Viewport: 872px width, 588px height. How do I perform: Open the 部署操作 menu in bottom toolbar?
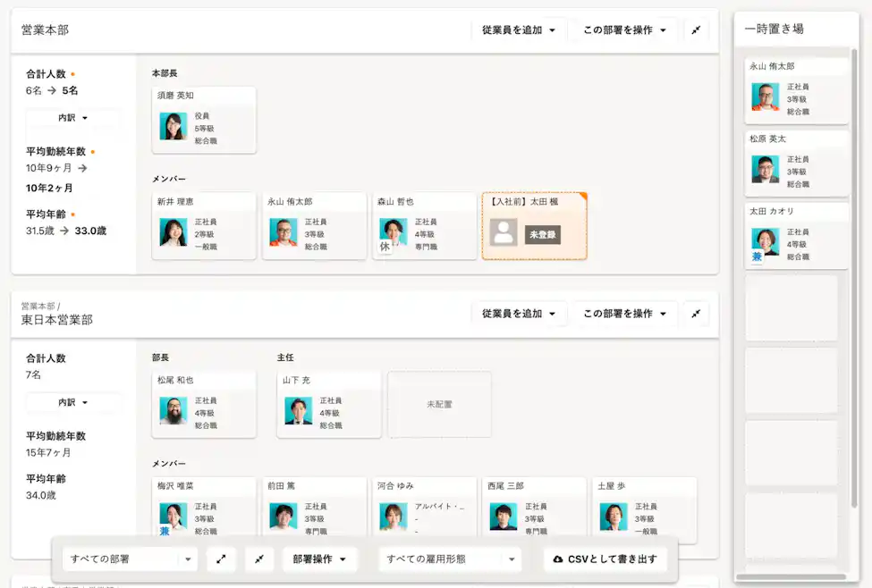[x=319, y=559]
